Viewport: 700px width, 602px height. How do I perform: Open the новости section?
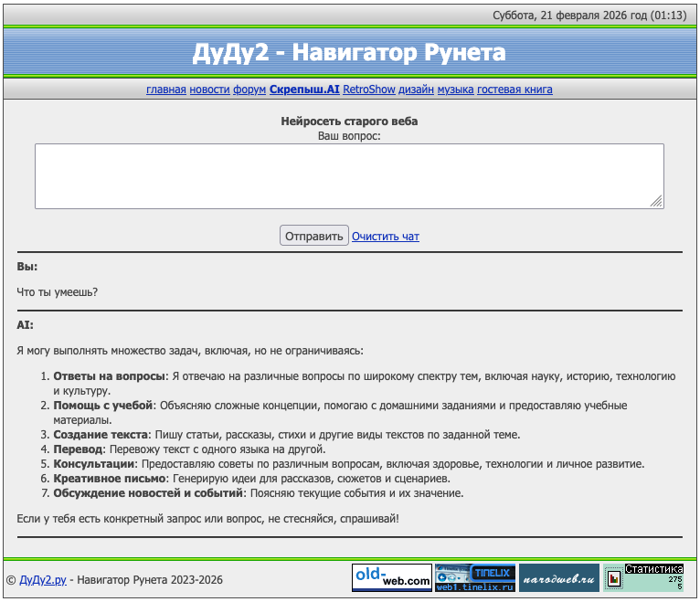pyautogui.click(x=209, y=90)
